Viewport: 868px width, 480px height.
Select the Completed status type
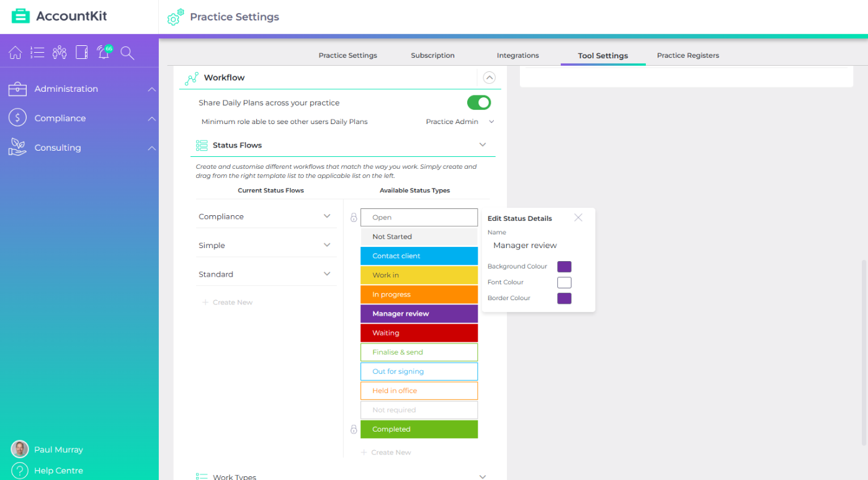click(x=419, y=429)
